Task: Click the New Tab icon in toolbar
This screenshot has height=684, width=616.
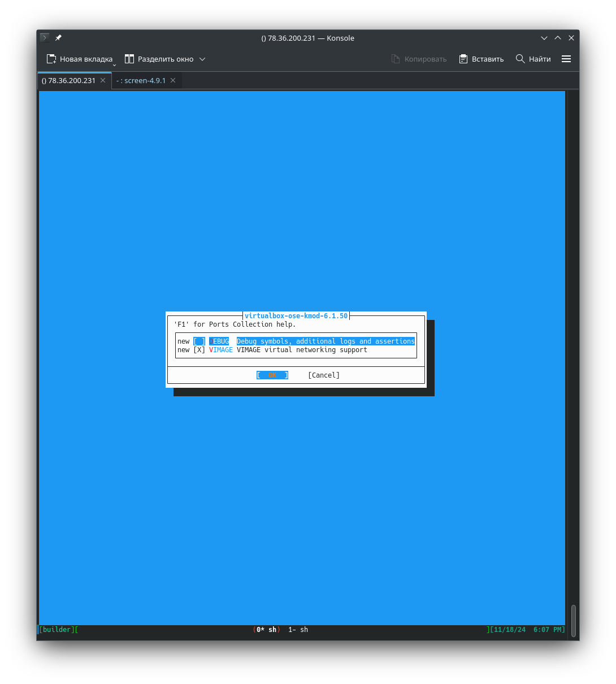Action: [51, 59]
